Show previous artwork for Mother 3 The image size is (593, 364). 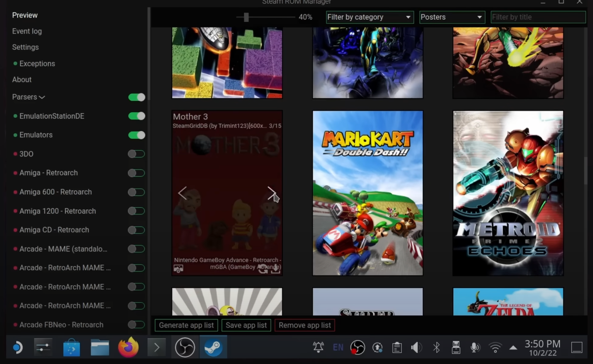pyautogui.click(x=182, y=193)
